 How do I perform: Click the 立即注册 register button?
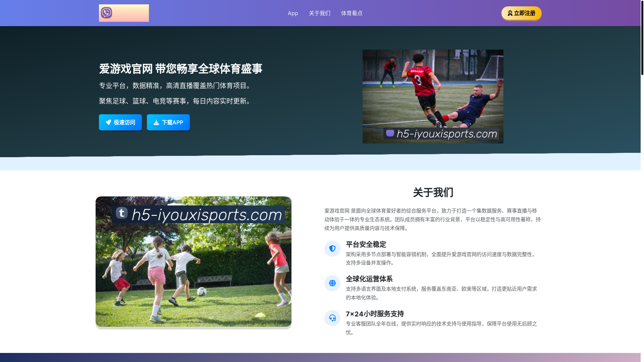tap(521, 13)
